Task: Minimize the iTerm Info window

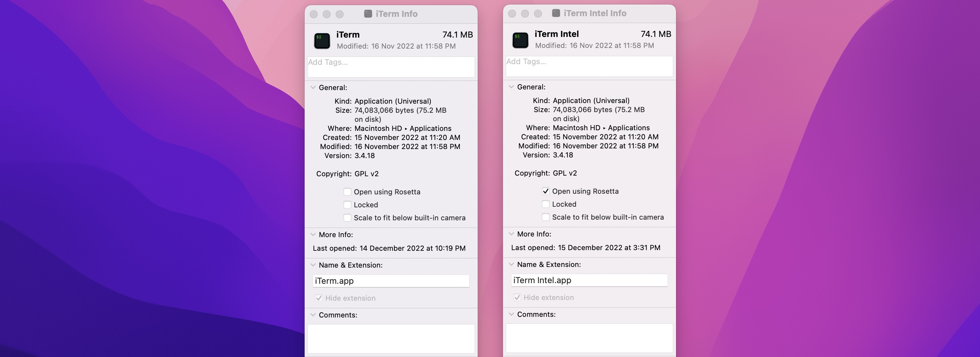Action: [326, 14]
